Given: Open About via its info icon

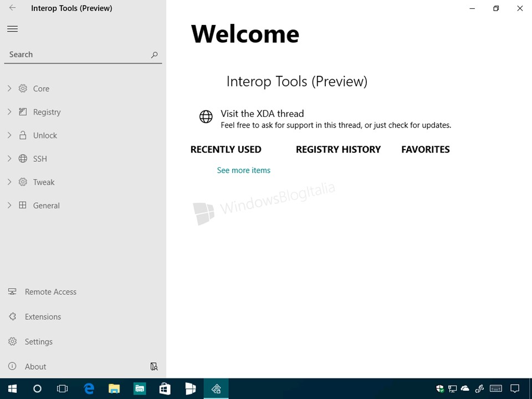Looking at the screenshot, I should 12,366.
